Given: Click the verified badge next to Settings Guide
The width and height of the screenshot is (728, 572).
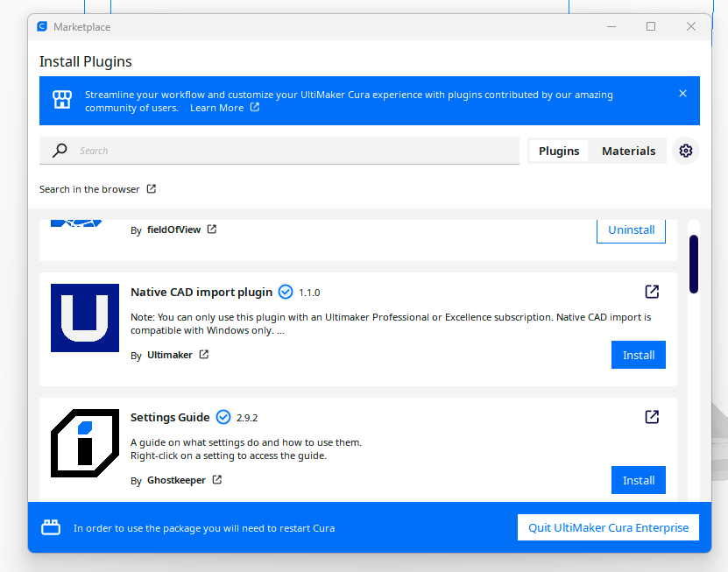Looking at the screenshot, I should [223, 417].
